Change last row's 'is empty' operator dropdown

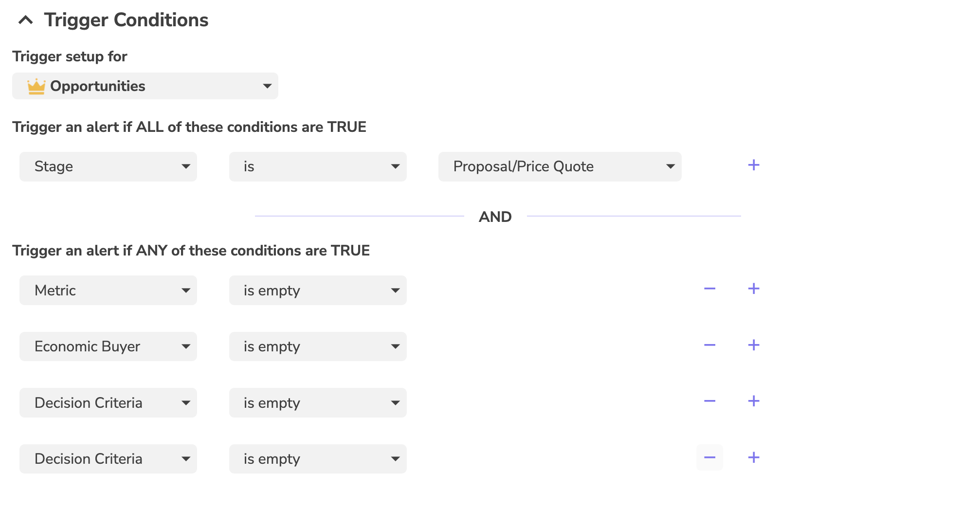tap(318, 459)
